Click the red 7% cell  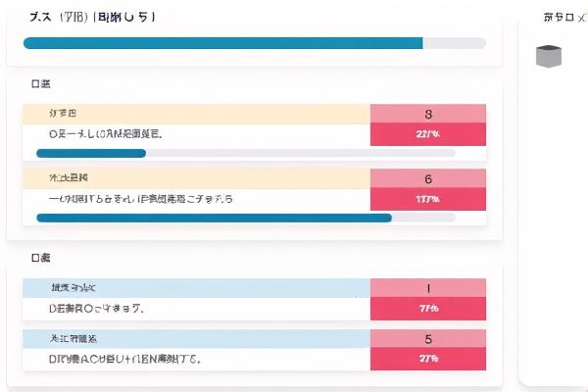[428, 309]
